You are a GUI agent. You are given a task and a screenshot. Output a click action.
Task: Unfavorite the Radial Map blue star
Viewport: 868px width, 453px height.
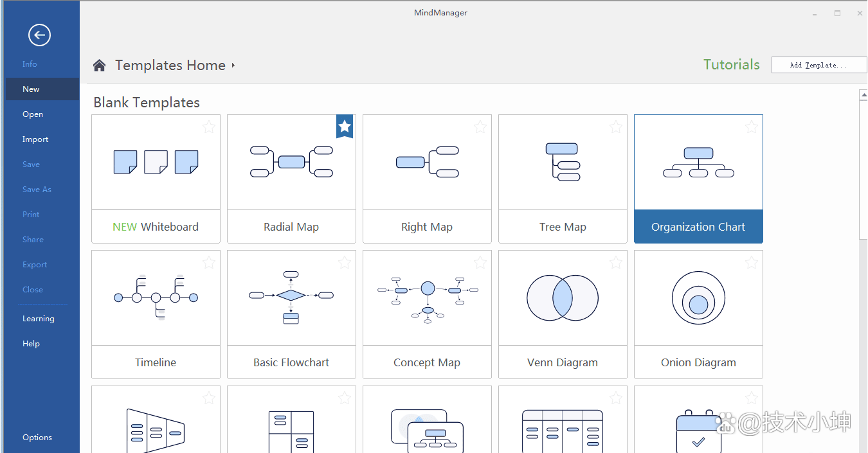coord(345,126)
